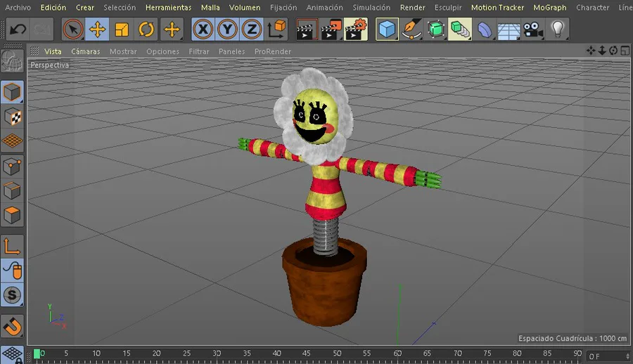Viewport: 633px width, 364px height.
Task: Switch to Polygons mode
Action: 12,215
